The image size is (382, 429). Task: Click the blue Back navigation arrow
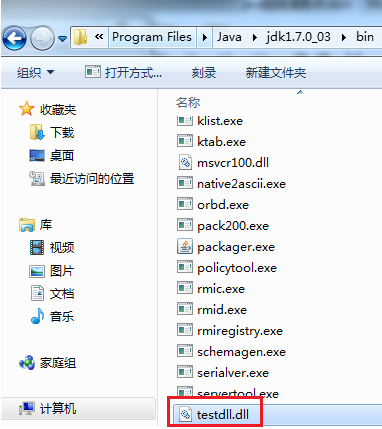[14, 38]
